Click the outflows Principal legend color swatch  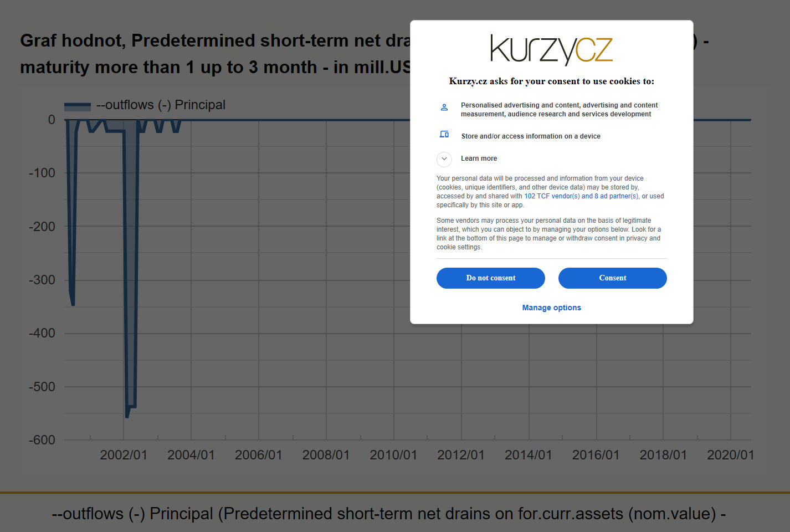click(x=78, y=106)
